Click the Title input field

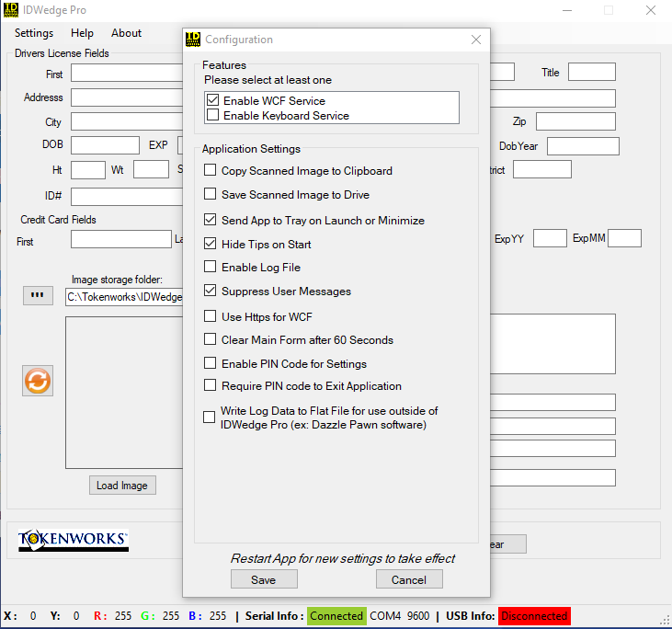592,72
